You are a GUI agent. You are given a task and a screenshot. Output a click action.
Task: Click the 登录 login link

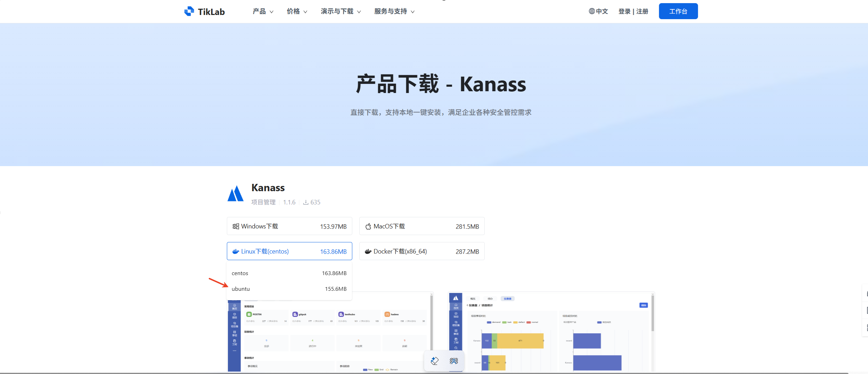coord(624,11)
